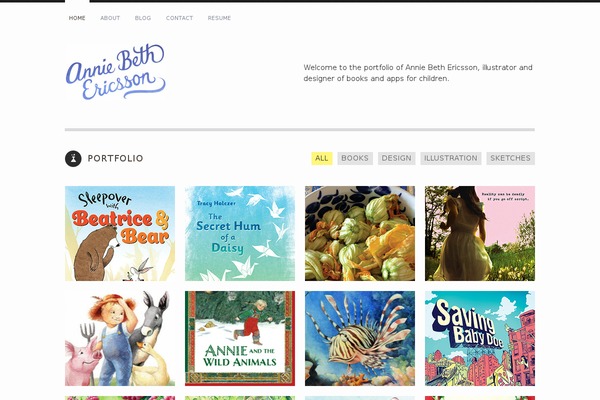This screenshot has height=400, width=600.
Task: Open the Blog link
Action: click(x=143, y=18)
